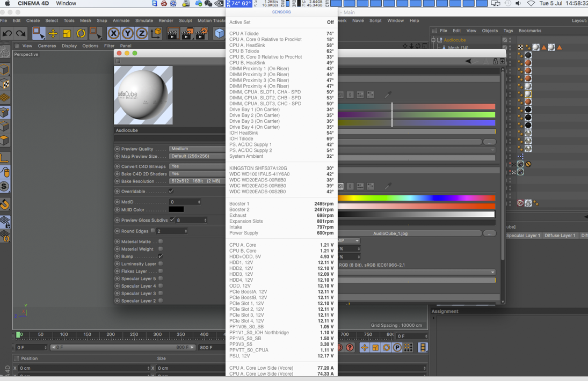Click browse button beside AudioCube_1.jpg
The width and height of the screenshot is (588, 381).
(x=489, y=233)
